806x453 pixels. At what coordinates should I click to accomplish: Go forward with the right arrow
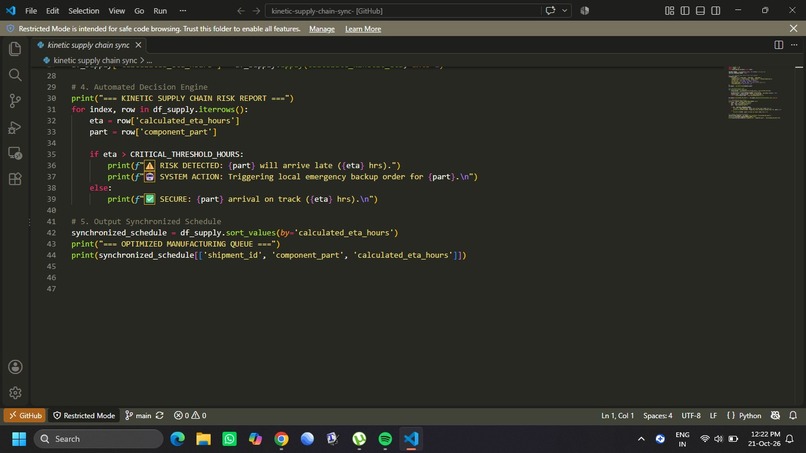[256, 11]
